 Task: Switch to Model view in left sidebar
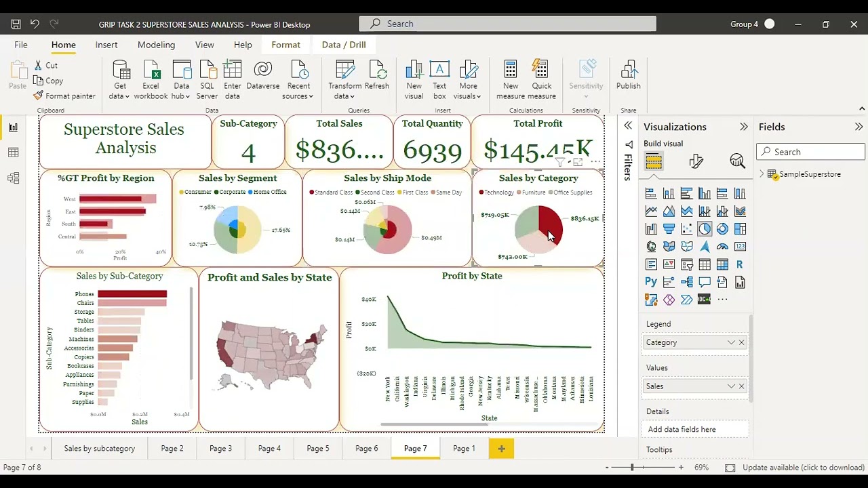[13, 178]
